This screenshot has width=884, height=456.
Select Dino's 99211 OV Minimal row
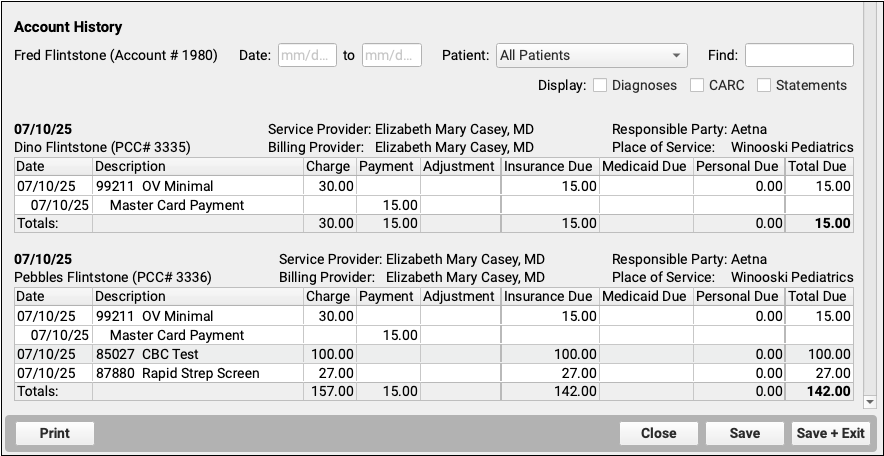(434, 186)
